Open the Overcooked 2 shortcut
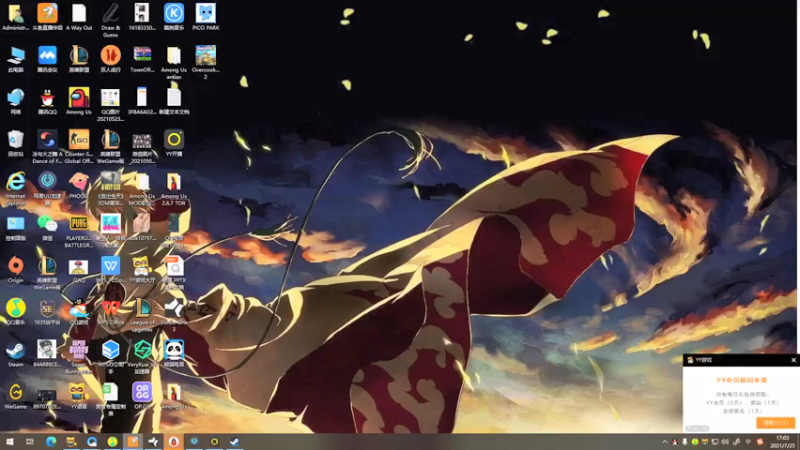Viewport: 800px width, 450px height. (x=206, y=62)
